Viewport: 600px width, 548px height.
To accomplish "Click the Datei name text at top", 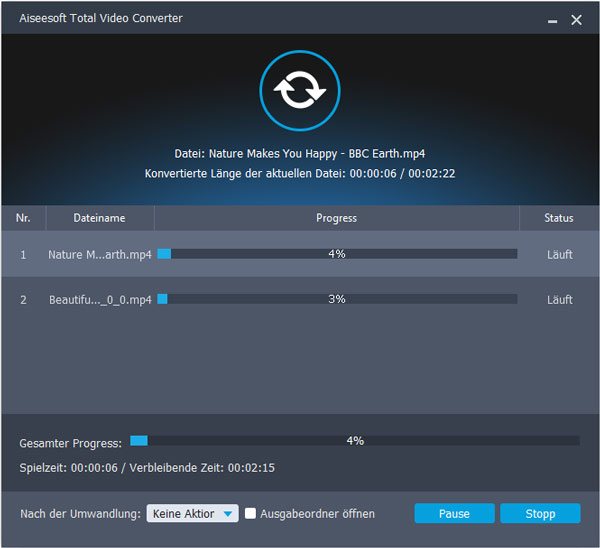I will pyautogui.click(x=300, y=154).
